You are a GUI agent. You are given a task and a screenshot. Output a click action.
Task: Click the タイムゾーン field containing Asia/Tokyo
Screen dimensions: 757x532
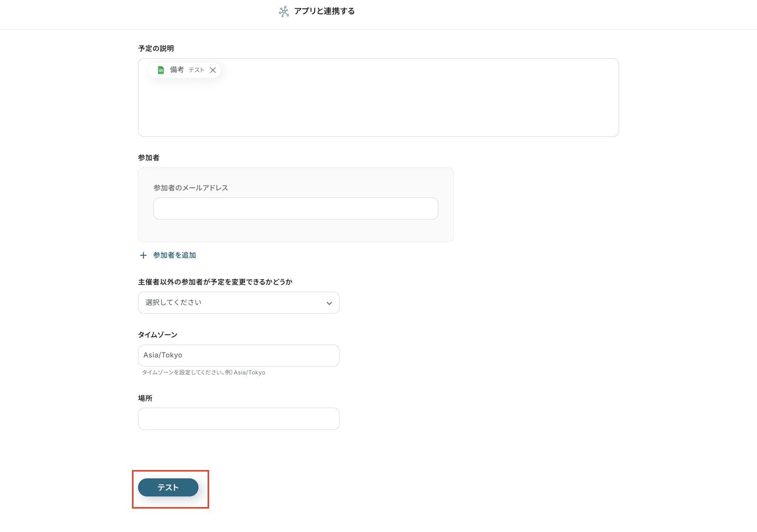tap(238, 355)
